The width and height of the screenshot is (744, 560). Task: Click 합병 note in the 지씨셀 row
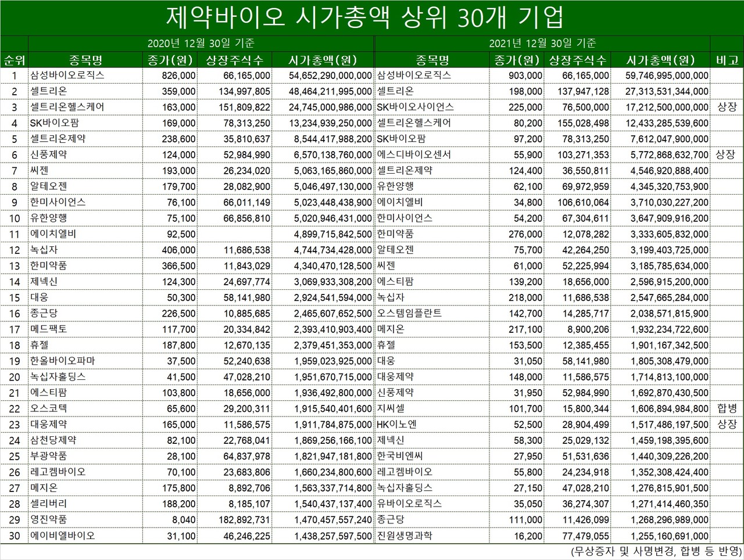727,408
